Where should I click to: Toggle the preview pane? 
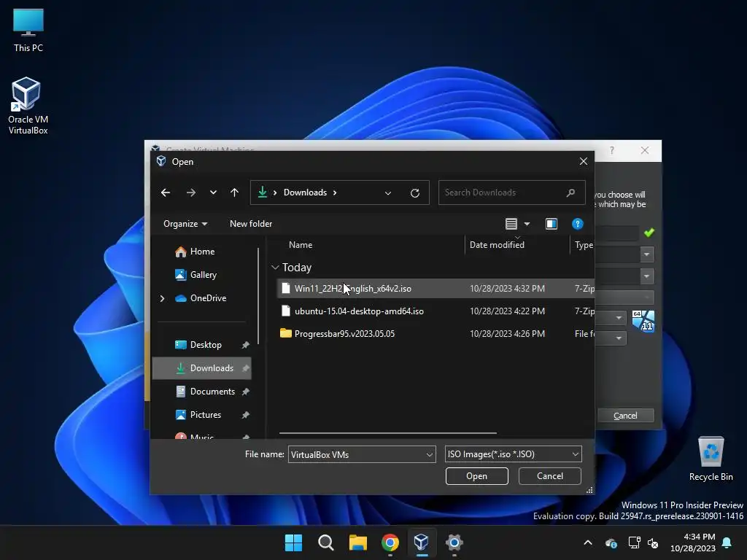coord(551,224)
